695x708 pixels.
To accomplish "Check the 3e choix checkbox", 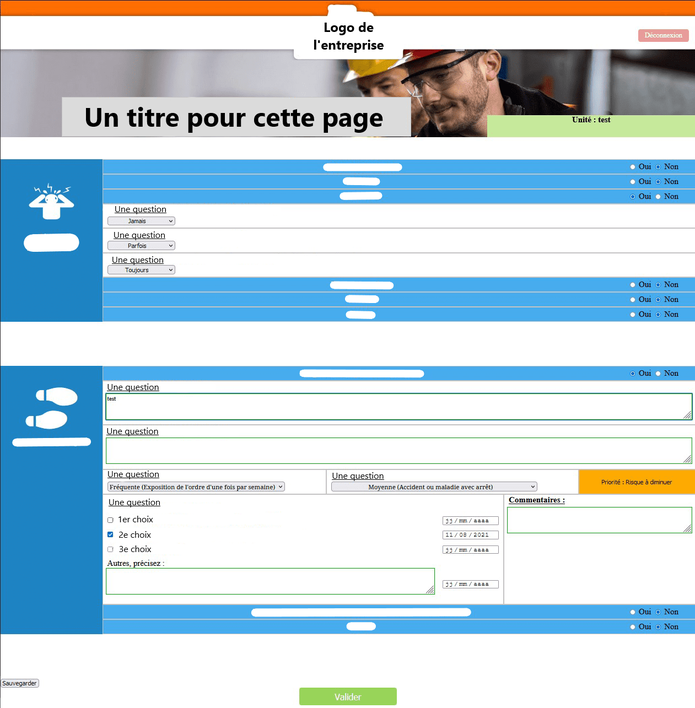I will click(110, 549).
